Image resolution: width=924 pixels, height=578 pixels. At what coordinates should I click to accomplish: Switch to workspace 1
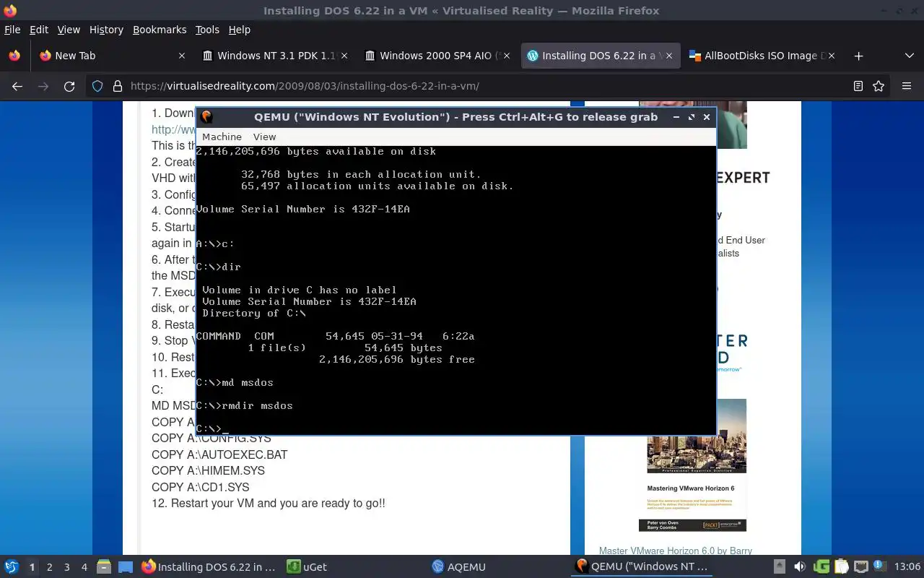pyautogui.click(x=32, y=567)
